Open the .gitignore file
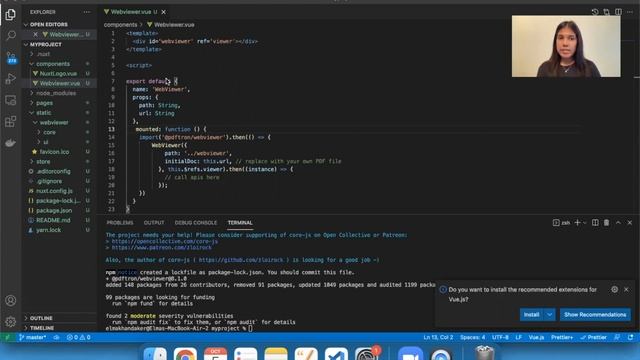 (x=49, y=181)
